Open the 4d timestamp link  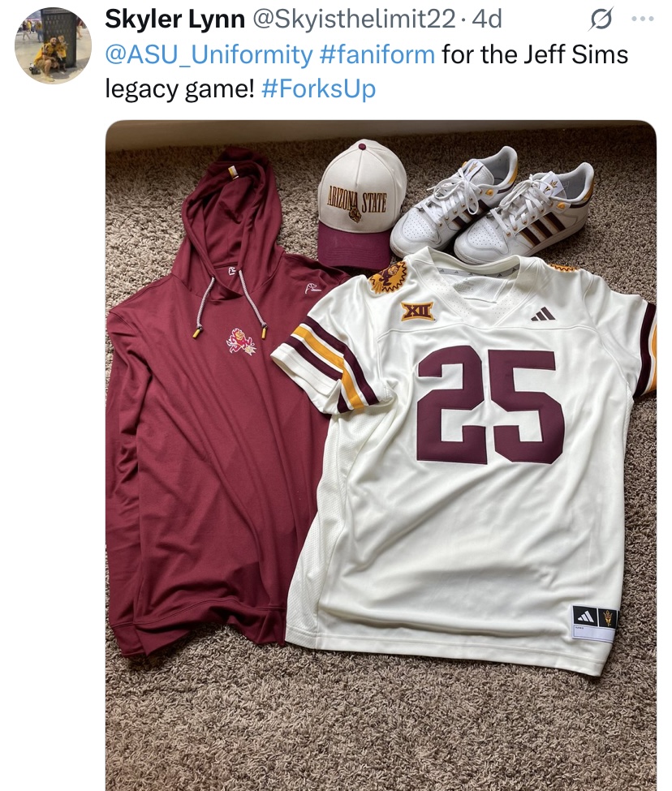tap(487, 19)
